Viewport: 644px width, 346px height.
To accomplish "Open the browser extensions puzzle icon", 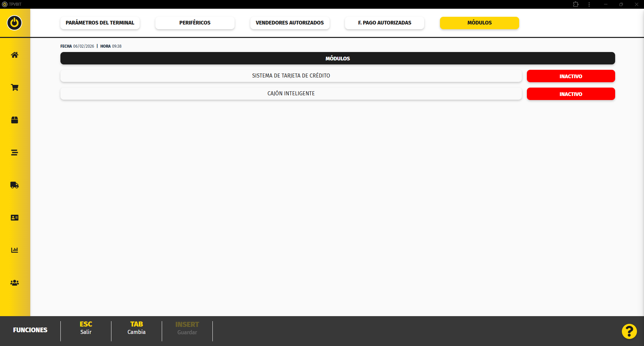I will (x=576, y=4).
